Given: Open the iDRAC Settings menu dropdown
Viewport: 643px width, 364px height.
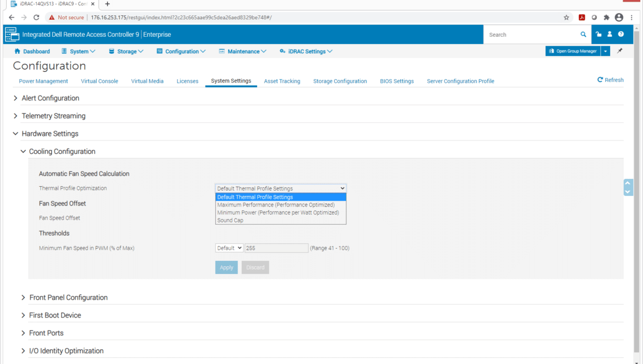Looking at the screenshot, I should (x=306, y=51).
